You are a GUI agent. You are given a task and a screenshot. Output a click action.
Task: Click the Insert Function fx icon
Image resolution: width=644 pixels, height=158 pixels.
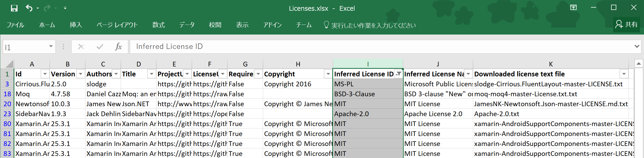118,47
